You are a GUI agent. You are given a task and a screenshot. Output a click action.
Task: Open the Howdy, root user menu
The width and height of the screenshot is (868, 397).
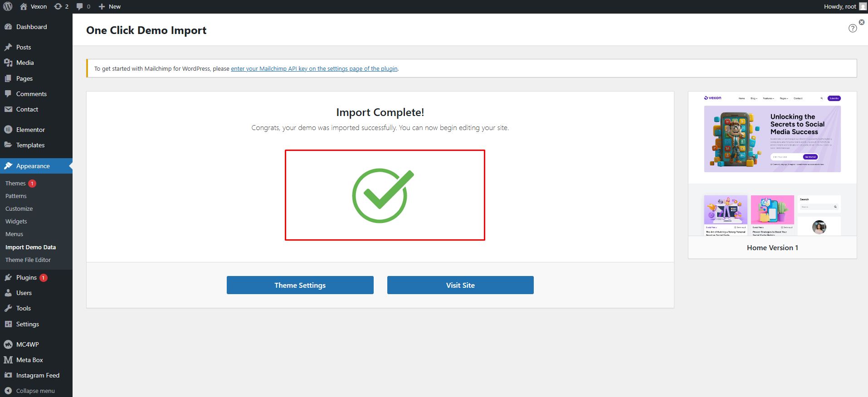click(x=845, y=6)
